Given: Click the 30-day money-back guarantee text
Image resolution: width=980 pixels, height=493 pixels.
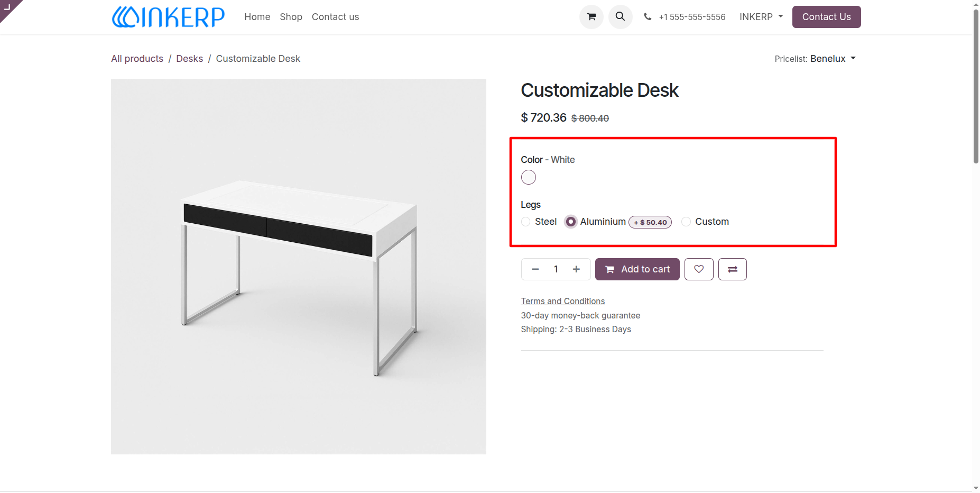Looking at the screenshot, I should (x=580, y=316).
